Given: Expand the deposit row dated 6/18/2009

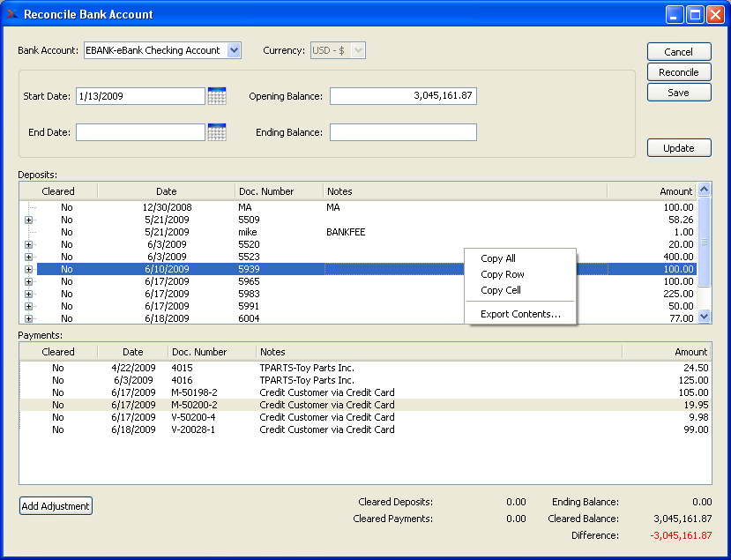Looking at the screenshot, I should 28,318.
